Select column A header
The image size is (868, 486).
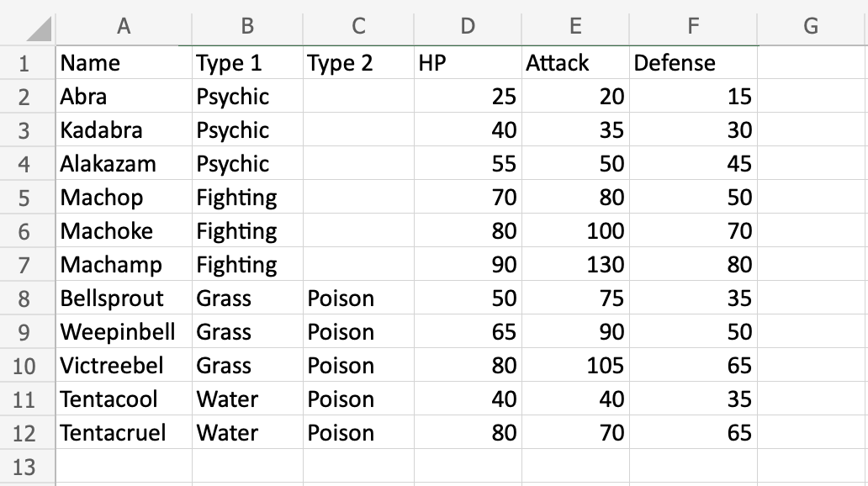[x=124, y=26]
